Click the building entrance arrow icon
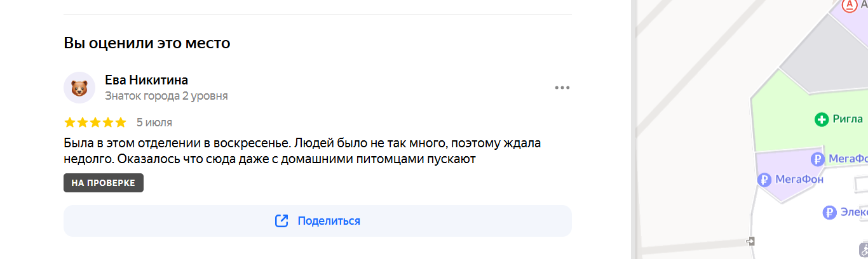The image size is (868, 259). [x=750, y=241]
